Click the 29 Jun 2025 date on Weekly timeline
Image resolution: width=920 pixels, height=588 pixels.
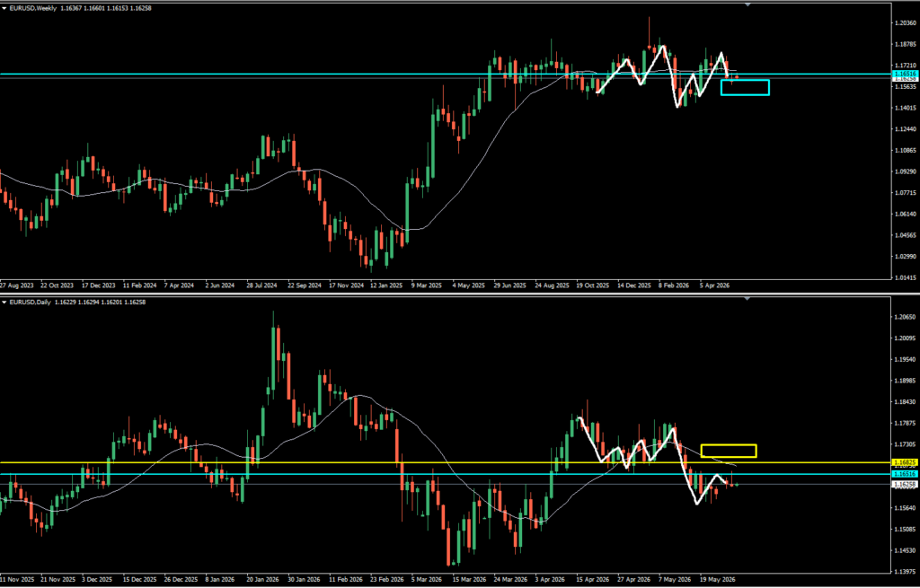pos(509,286)
